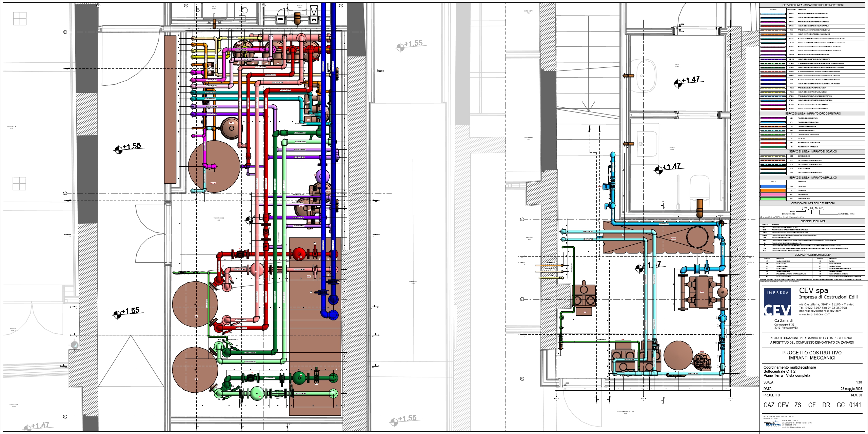Click 'Impresa di Costruzioni Edili' subtitle
The height and width of the screenshot is (434, 868).
[x=828, y=297]
